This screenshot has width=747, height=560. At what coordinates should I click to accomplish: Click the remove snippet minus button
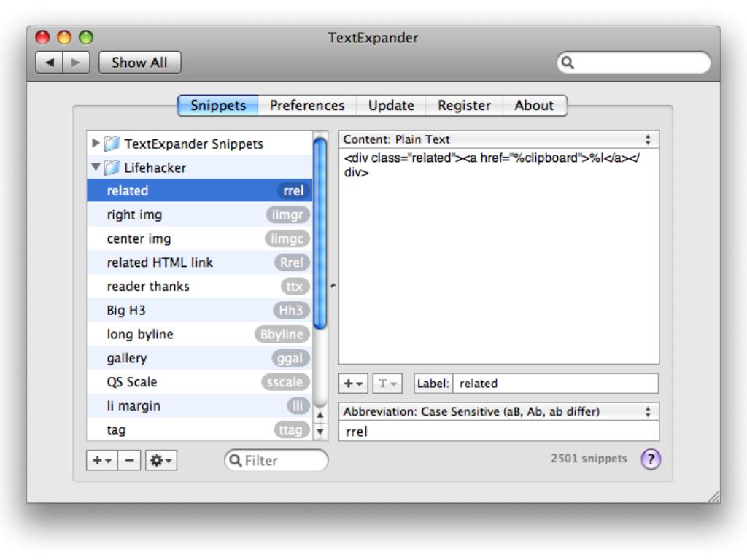129,461
